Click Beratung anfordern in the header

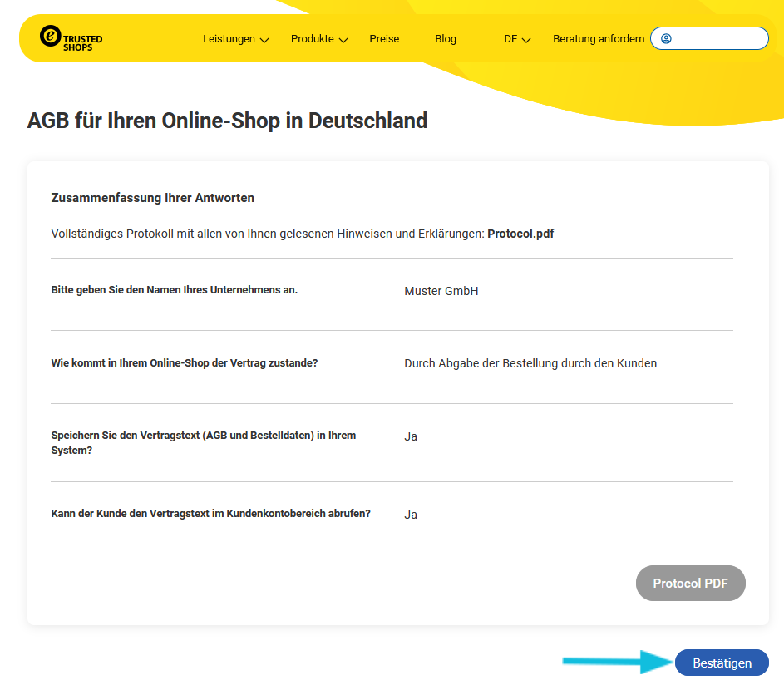click(599, 39)
